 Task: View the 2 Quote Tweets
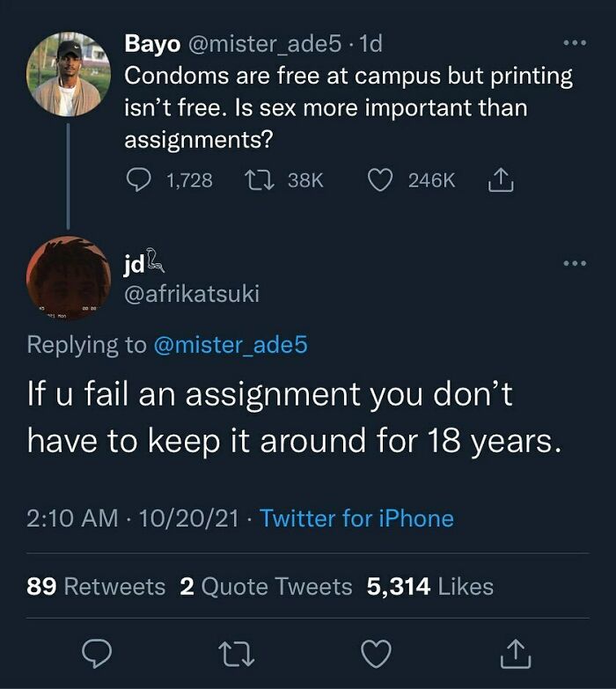pos(266,586)
